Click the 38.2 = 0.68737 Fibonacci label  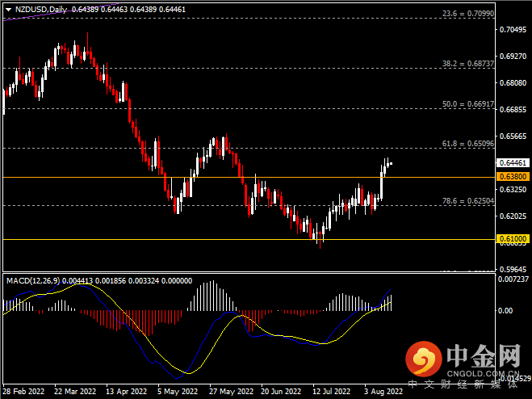(468, 64)
